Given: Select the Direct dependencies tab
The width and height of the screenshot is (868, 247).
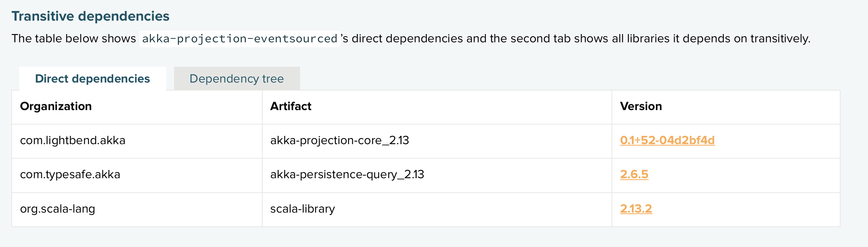Looking at the screenshot, I should pyautogui.click(x=93, y=78).
